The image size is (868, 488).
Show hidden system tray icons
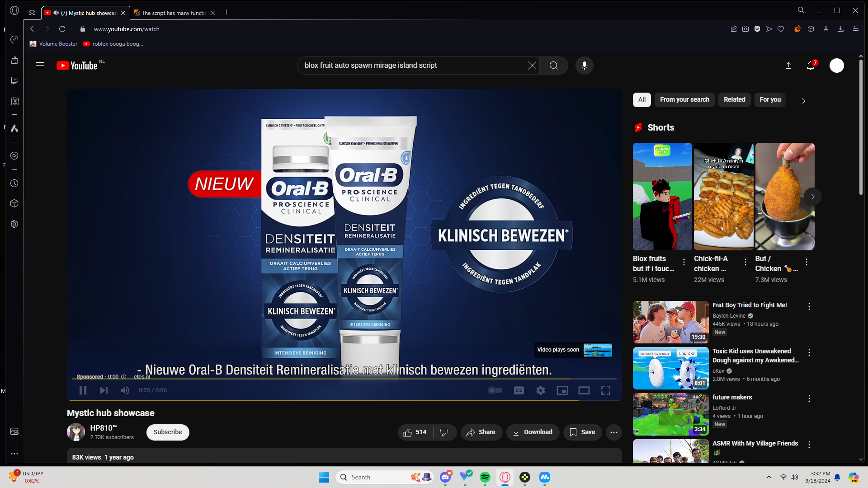pos(769,477)
